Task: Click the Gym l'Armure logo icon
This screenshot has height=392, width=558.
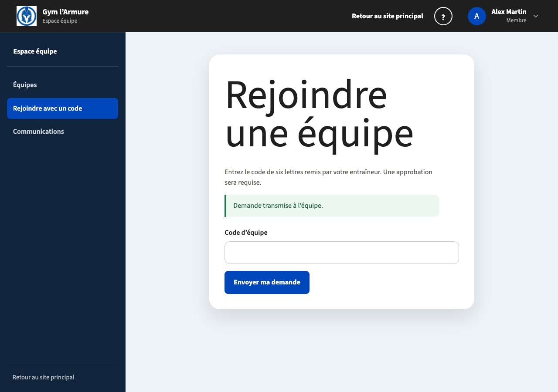Action: [27, 16]
